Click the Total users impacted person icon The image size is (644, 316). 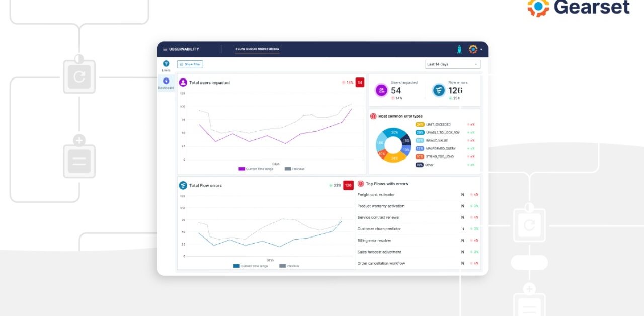click(x=183, y=83)
